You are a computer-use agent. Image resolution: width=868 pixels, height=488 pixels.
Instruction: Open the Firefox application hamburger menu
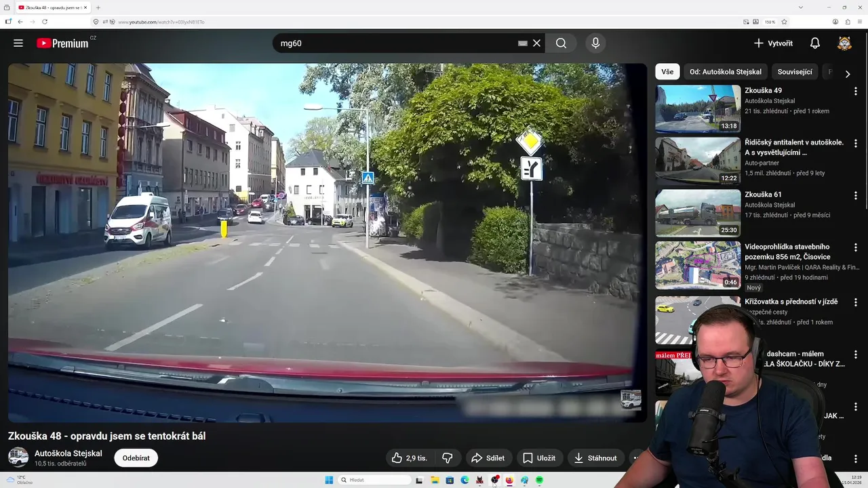[x=860, y=22]
